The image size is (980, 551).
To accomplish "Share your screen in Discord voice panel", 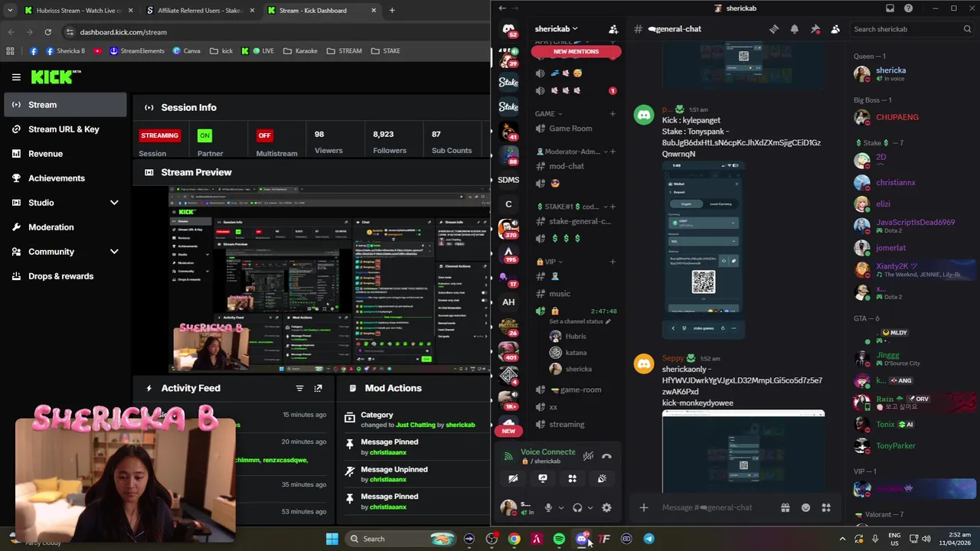I will 543,478.
